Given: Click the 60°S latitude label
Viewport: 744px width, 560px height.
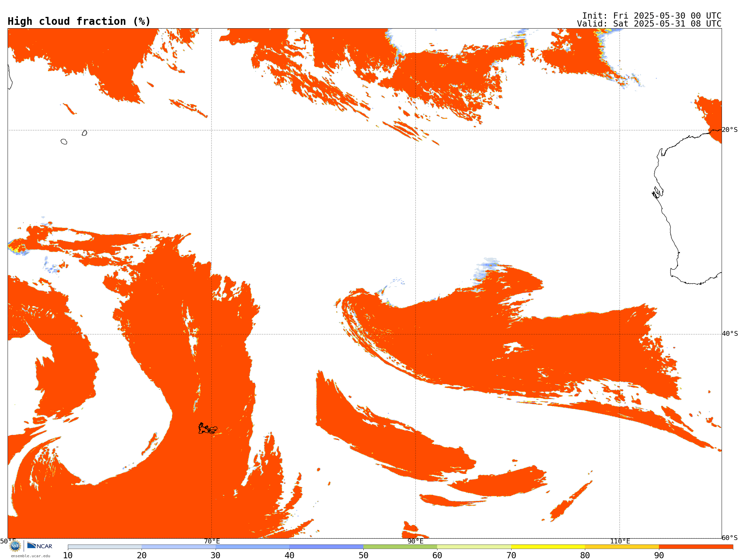Looking at the screenshot, I should point(730,538).
